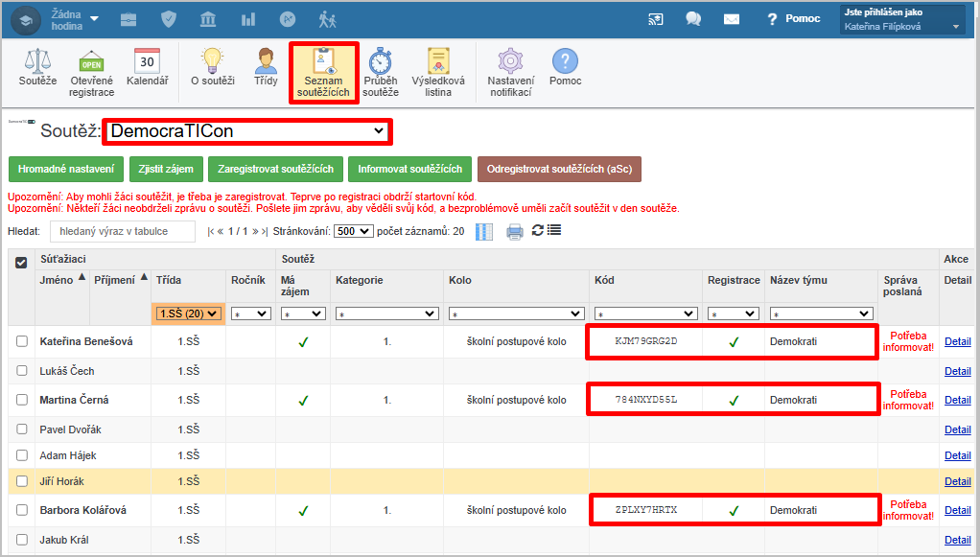The image size is (980, 557).
Task: Check the box for Martina Černá
Action: pyautogui.click(x=22, y=400)
